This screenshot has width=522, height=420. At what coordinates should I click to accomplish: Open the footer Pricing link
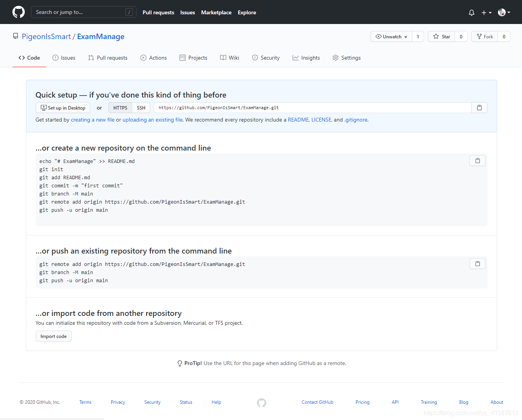tap(362, 402)
